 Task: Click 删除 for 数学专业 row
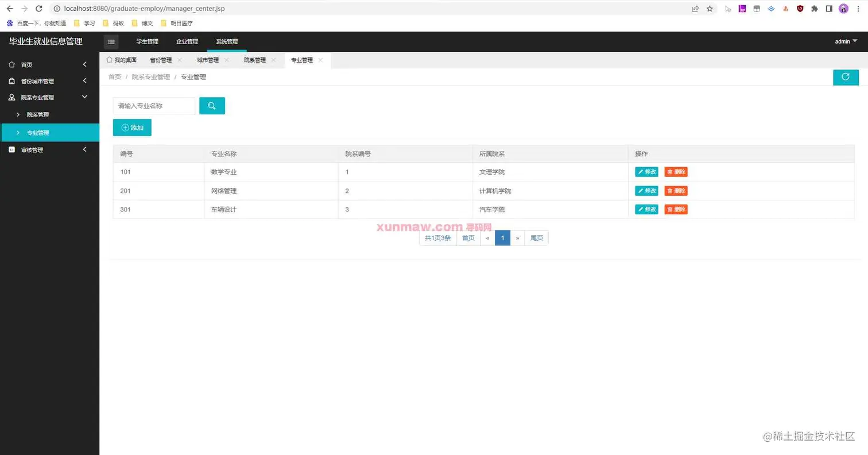coord(676,172)
